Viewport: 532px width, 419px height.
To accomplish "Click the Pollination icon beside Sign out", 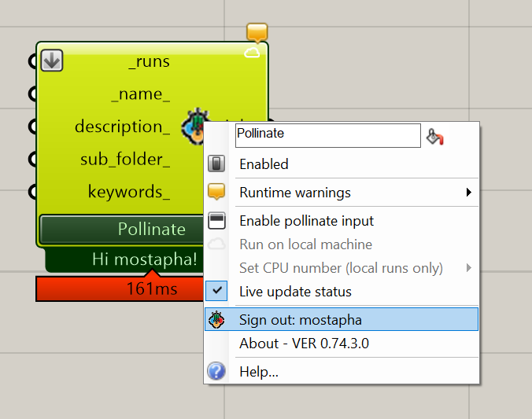I will [216, 319].
